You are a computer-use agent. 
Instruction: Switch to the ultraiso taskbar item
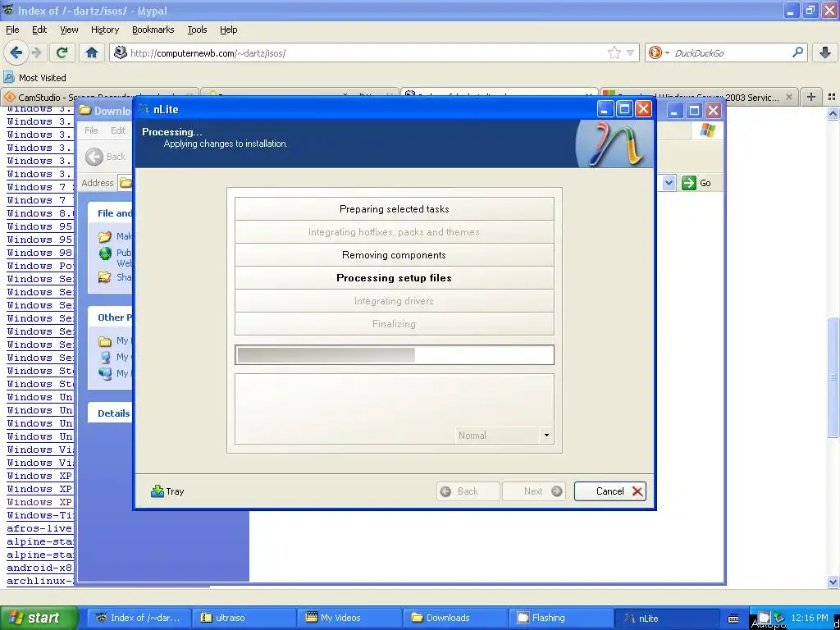[242, 618]
